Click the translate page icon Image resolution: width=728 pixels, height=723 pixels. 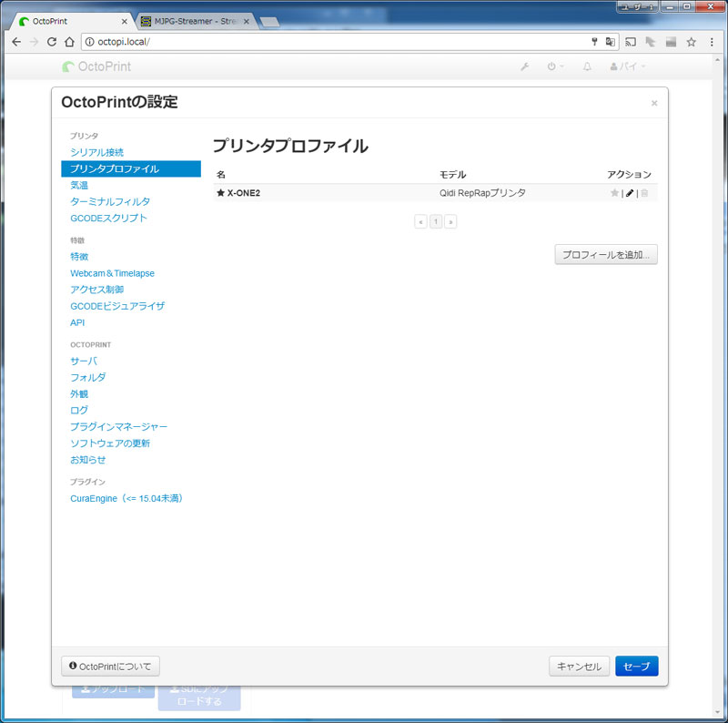tap(610, 42)
